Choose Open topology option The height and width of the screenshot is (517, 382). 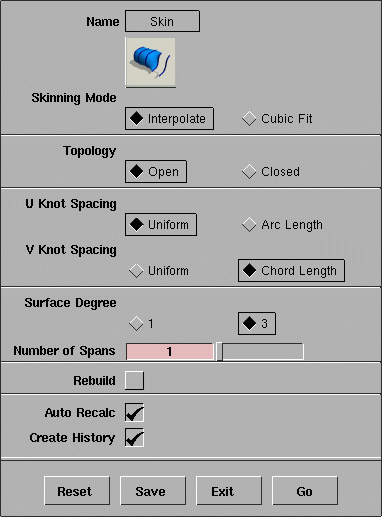[x=156, y=172]
